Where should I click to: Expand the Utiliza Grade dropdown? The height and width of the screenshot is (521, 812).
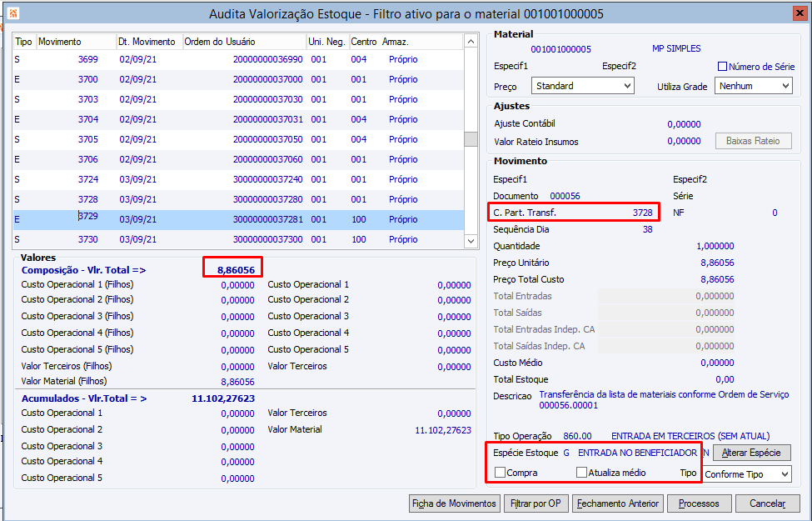click(x=754, y=86)
